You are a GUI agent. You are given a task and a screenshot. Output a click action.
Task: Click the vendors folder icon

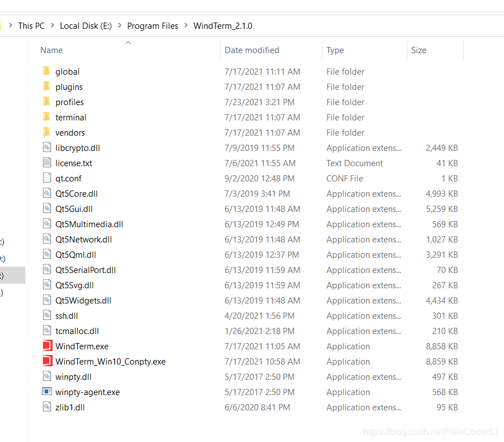[x=46, y=132]
